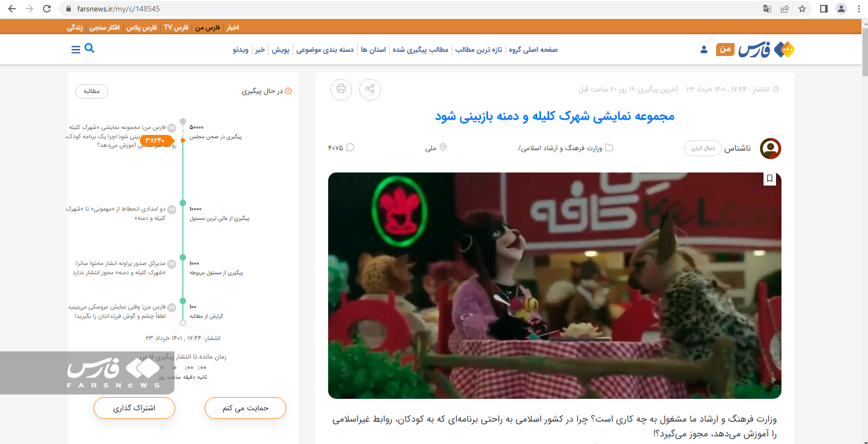Select فارس پلاس in the top bar
868x444 pixels.
pyautogui.click(x=141, y=27)
